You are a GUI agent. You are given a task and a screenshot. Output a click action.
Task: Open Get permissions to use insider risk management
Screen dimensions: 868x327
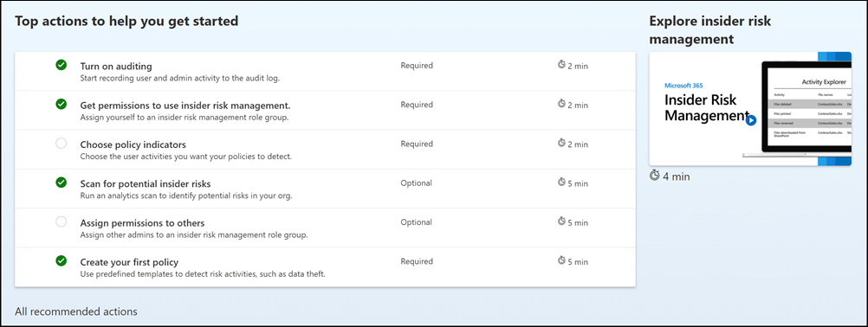325,111
